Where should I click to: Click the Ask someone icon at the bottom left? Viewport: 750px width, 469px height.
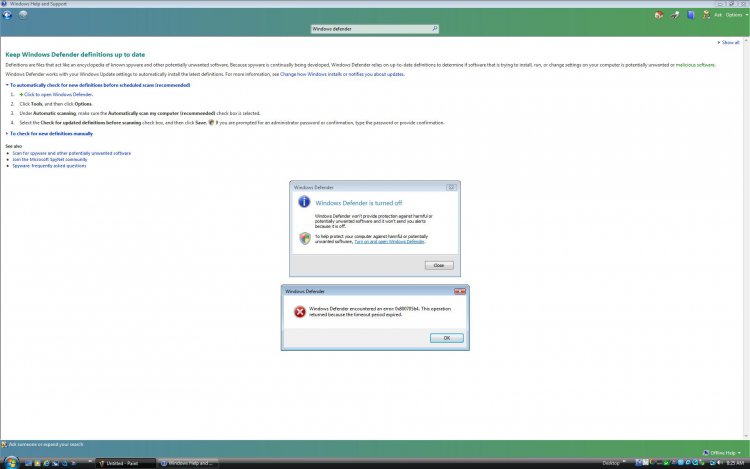click(x=4, y=445)
